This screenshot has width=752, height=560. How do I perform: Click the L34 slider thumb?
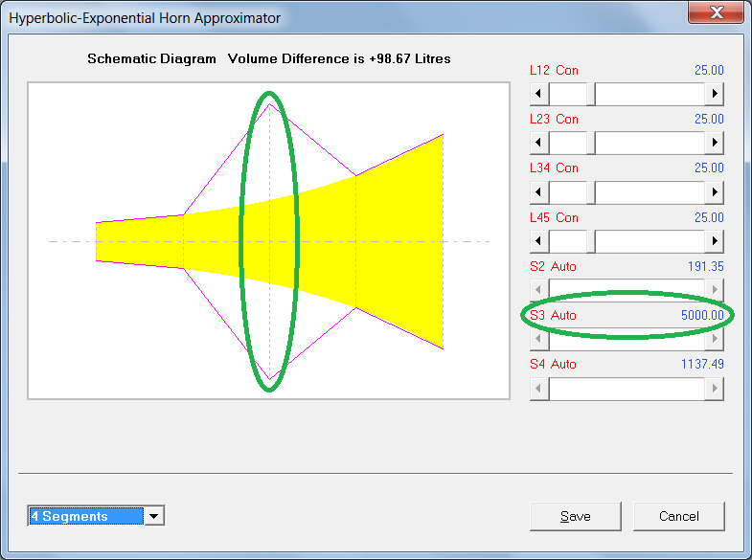pyautogui.click(x=591, y=192)
